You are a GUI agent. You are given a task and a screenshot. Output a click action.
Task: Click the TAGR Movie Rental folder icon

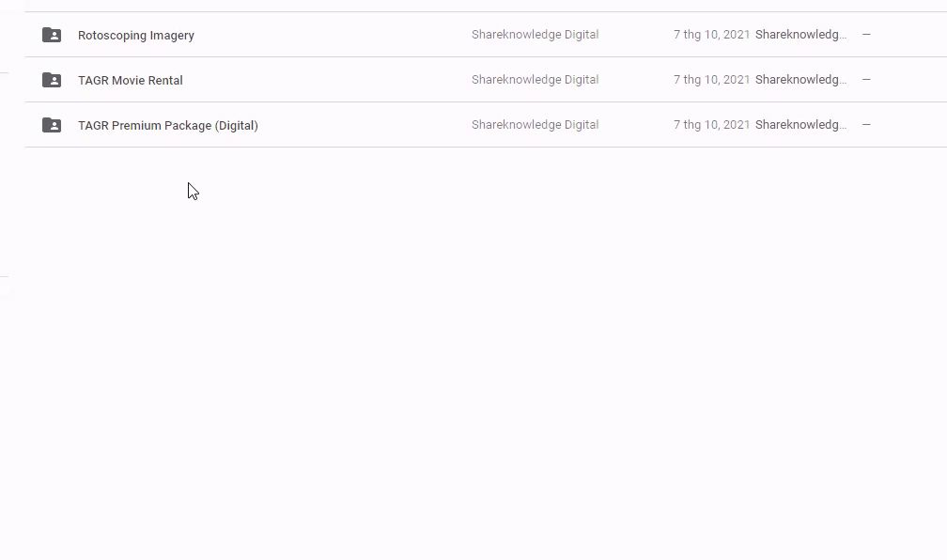(x=52, y=80)
